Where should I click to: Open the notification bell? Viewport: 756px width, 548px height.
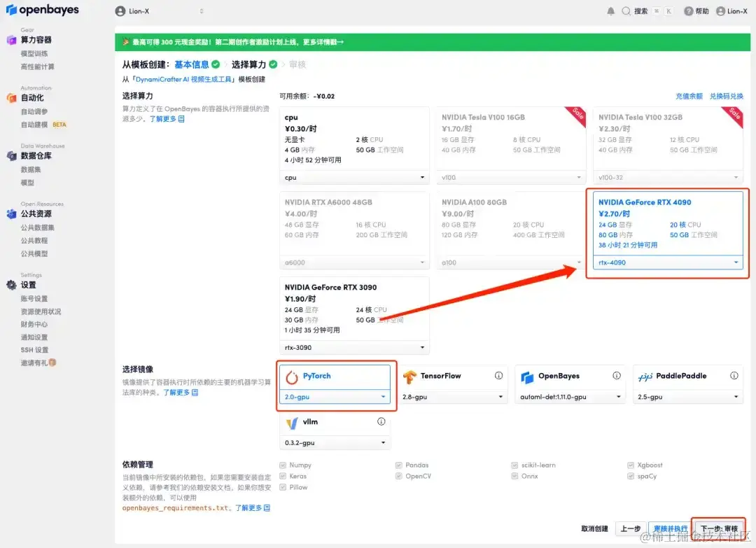(610, 11)
